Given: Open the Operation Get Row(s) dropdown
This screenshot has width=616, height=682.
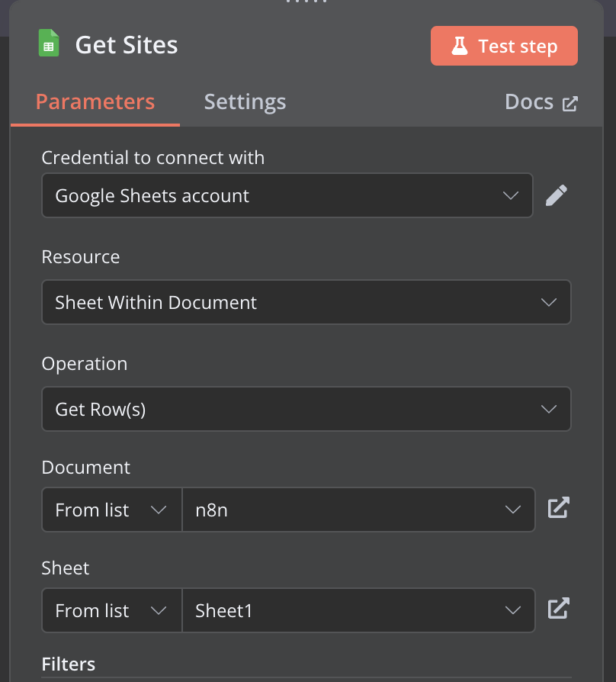Looking at the screenshot, I should click(x=306, y=409).
